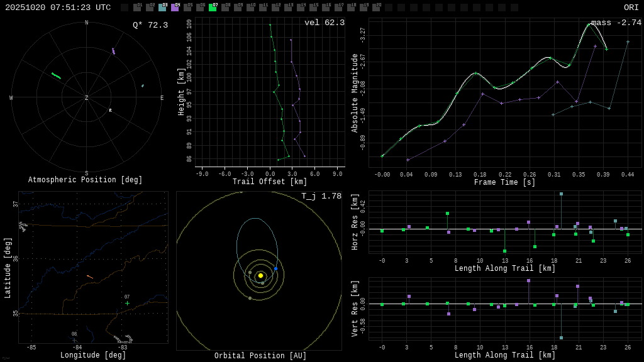
Task: Click the yellow Sun in orbital plot
Action: [x=260, y=275]
